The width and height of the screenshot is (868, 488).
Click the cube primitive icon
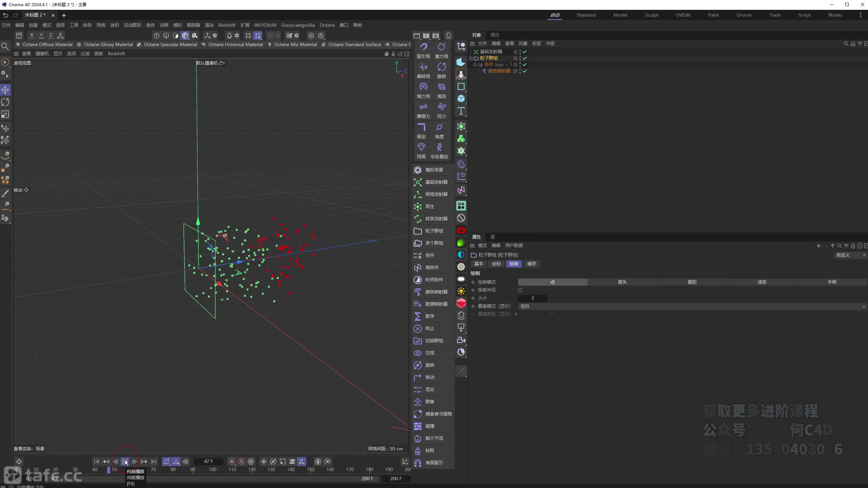tap(461, 99)
